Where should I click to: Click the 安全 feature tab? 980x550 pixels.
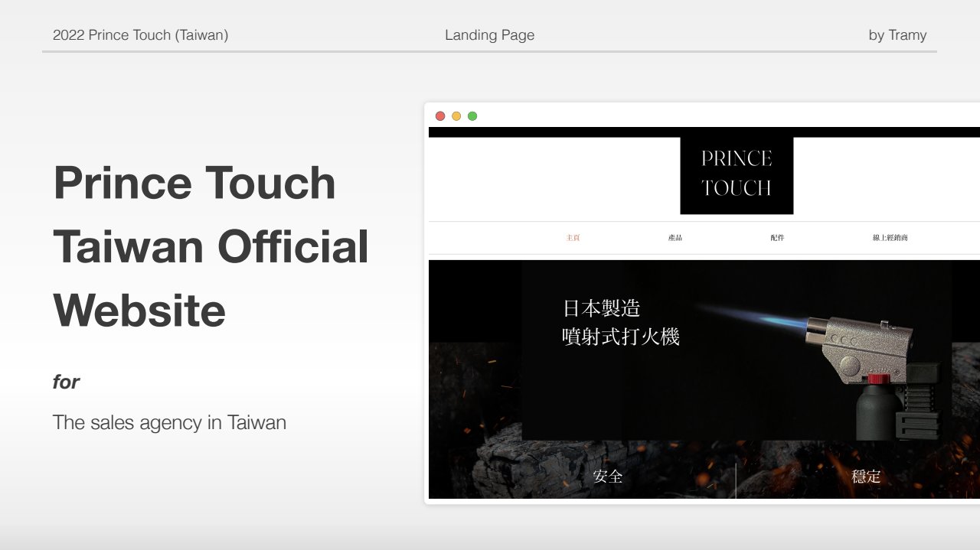[608, 477]
